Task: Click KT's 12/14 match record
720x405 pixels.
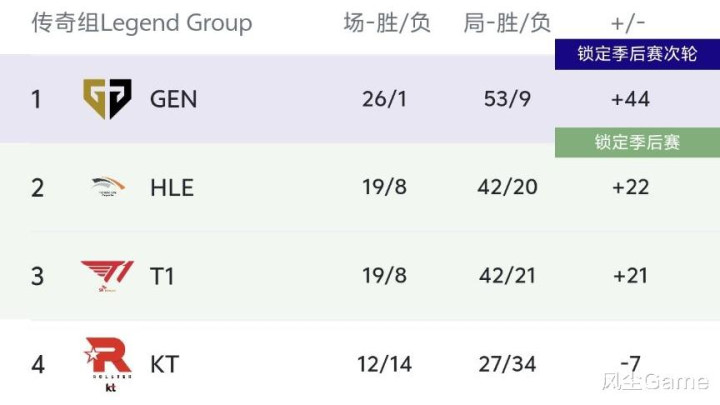Action: pos(385,363)
